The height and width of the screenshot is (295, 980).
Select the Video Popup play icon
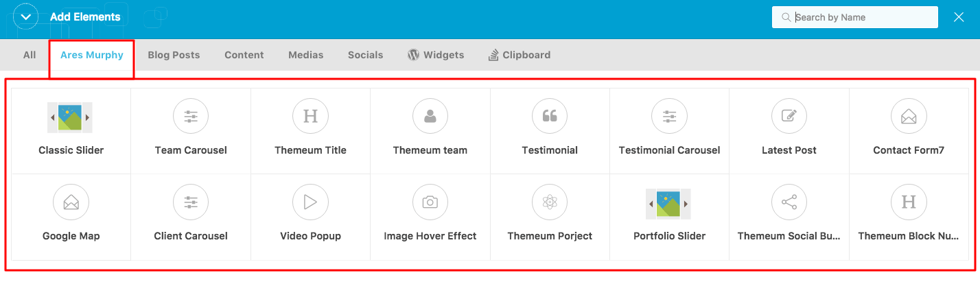pyautogui.click(x=310, y=202)
